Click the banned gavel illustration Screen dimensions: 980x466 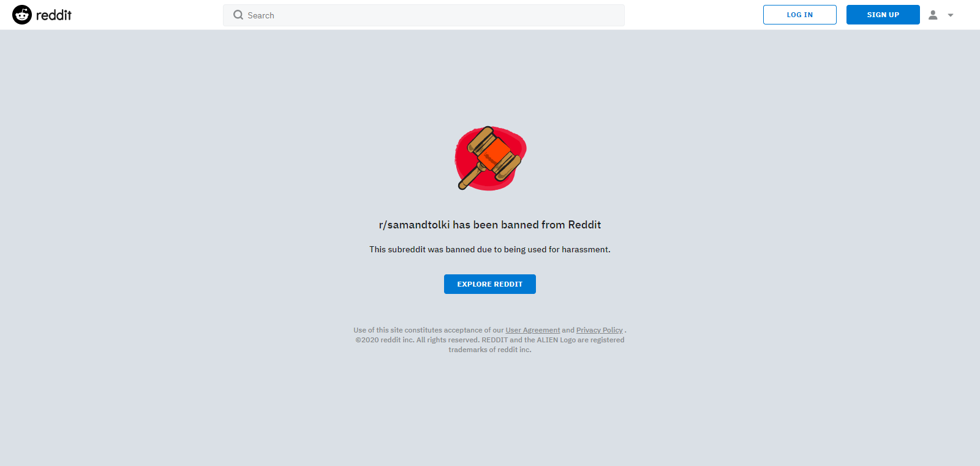[490, 158]
